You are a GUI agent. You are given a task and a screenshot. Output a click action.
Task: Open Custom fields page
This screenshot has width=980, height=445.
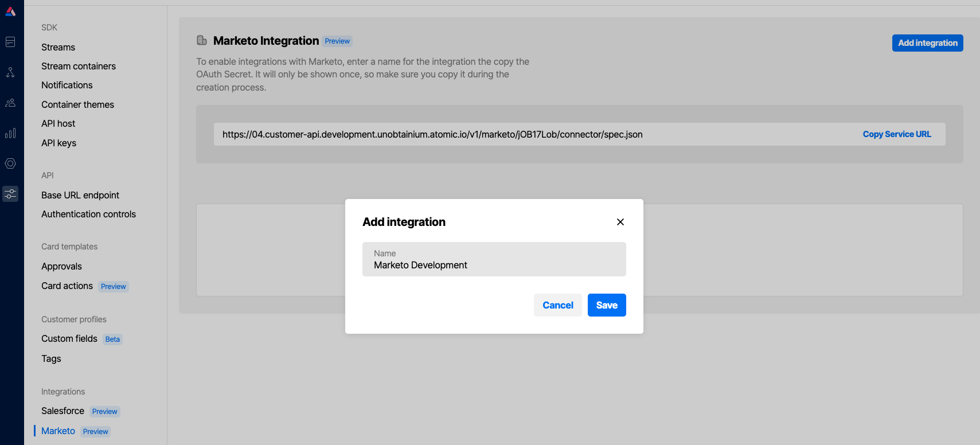[69, 338]
